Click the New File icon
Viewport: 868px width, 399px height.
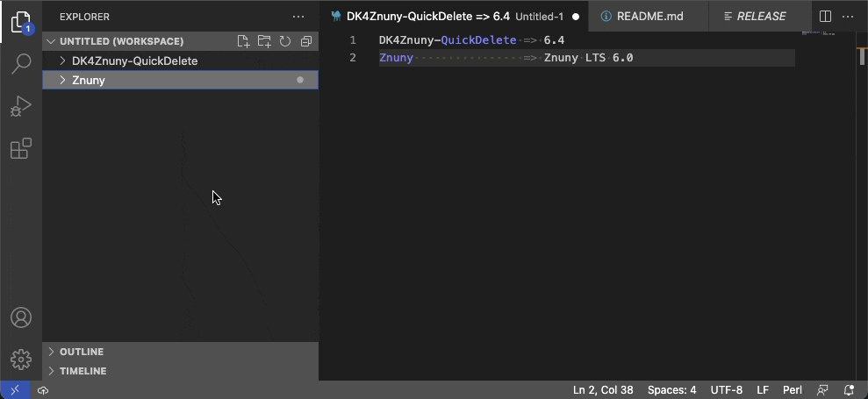pos(243,41)
